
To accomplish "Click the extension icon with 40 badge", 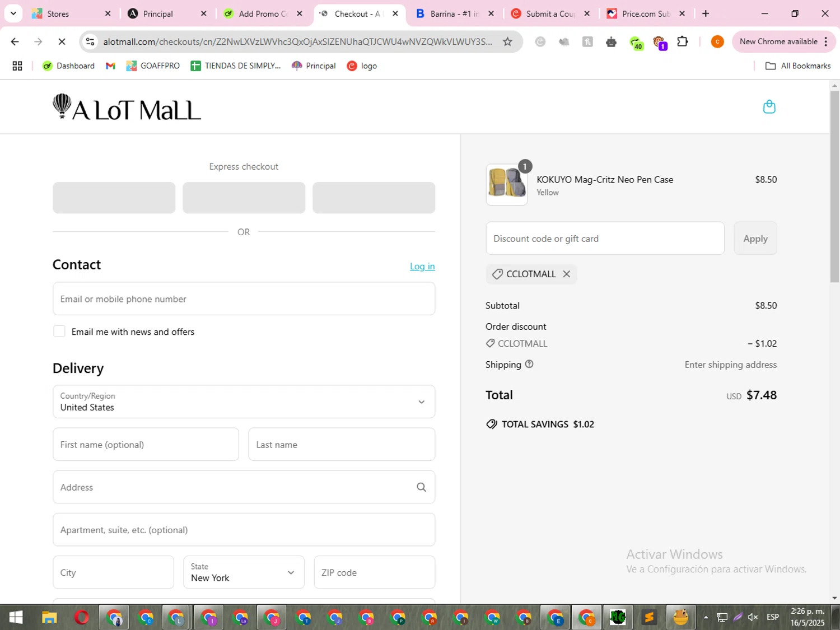I will pyautogui.click(x=636, y=42).
